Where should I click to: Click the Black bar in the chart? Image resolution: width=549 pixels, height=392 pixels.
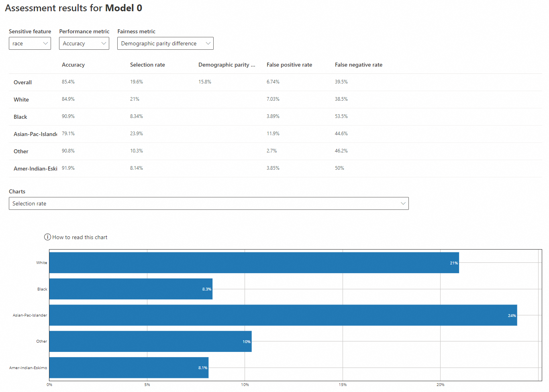coord(131,289)
